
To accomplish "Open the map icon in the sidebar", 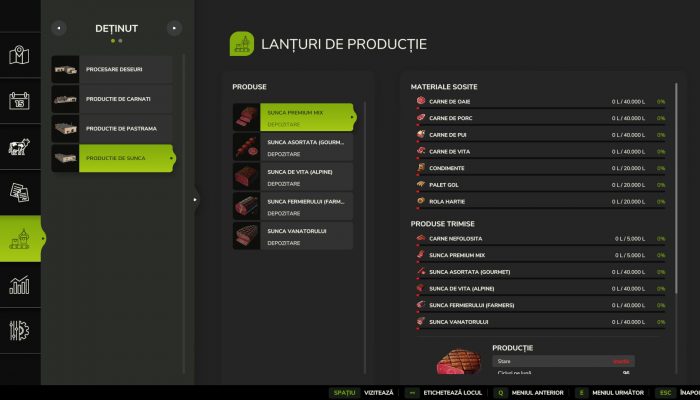I will [19, 55].
